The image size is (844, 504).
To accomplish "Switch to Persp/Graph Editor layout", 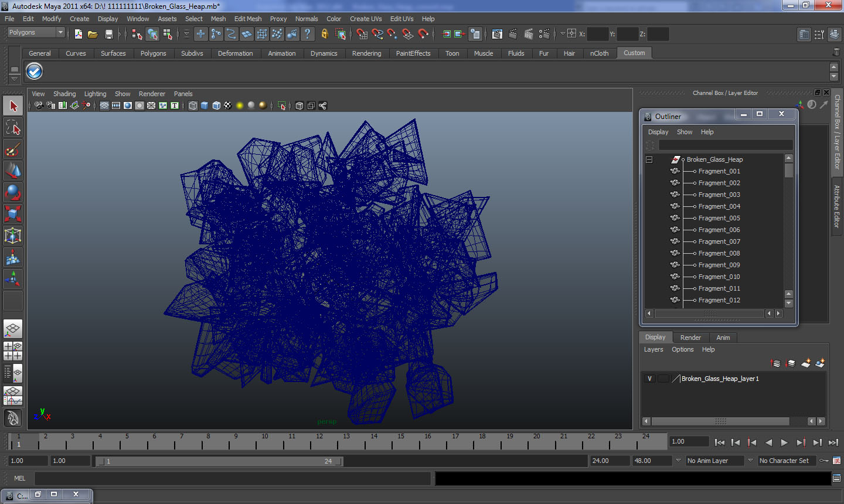I will click(x=13, y=396).
